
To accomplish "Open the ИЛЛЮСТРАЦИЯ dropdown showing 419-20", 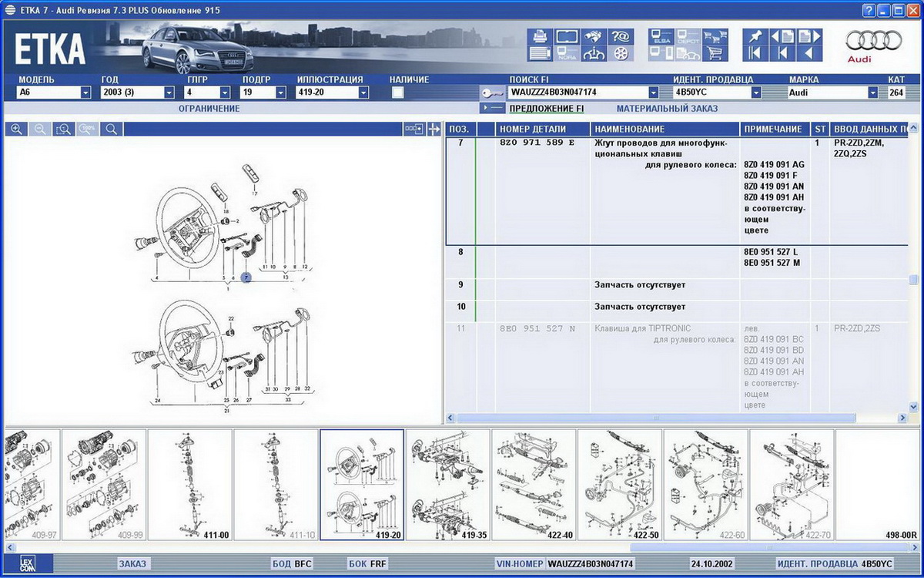I will (333, 92).
